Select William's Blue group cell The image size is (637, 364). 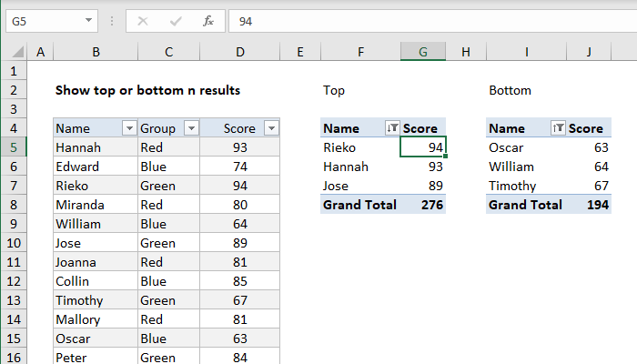click(168, 224)
